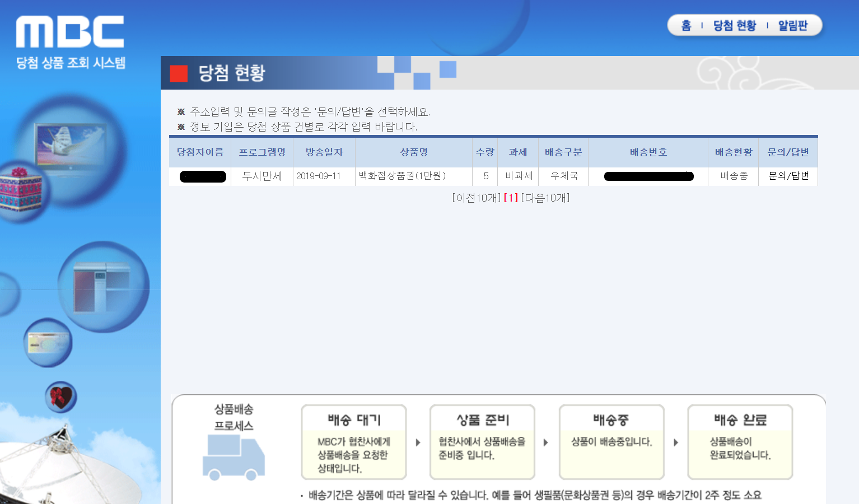
Task: Click the arrow before 배송 완료 box
Action: pos(676,442)
